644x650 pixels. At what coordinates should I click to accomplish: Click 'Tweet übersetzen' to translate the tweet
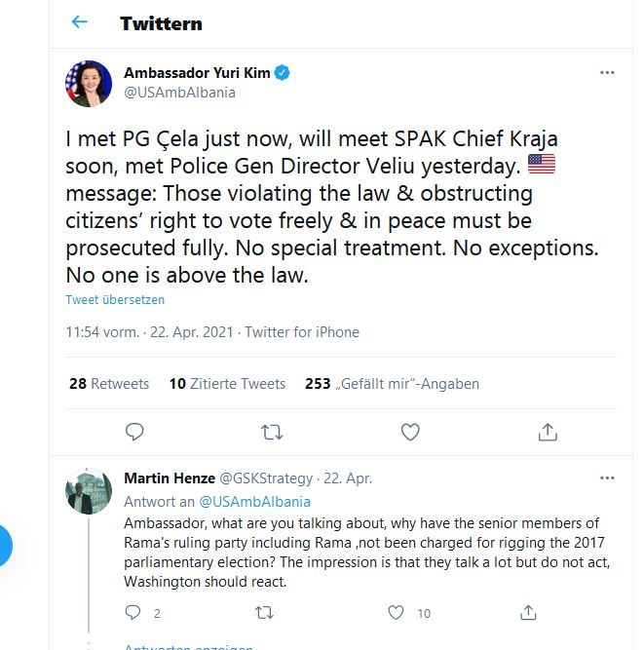[115, 300]
